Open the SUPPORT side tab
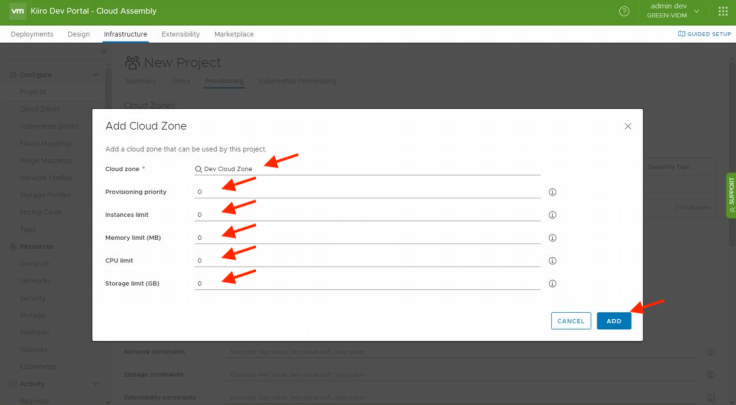Image resolution: width=736 pixels, height=405 pixels. [731, 195]
